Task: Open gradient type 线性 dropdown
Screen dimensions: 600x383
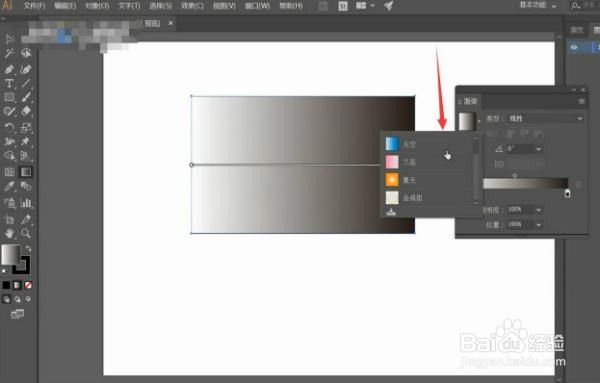Action: (546, 119)
